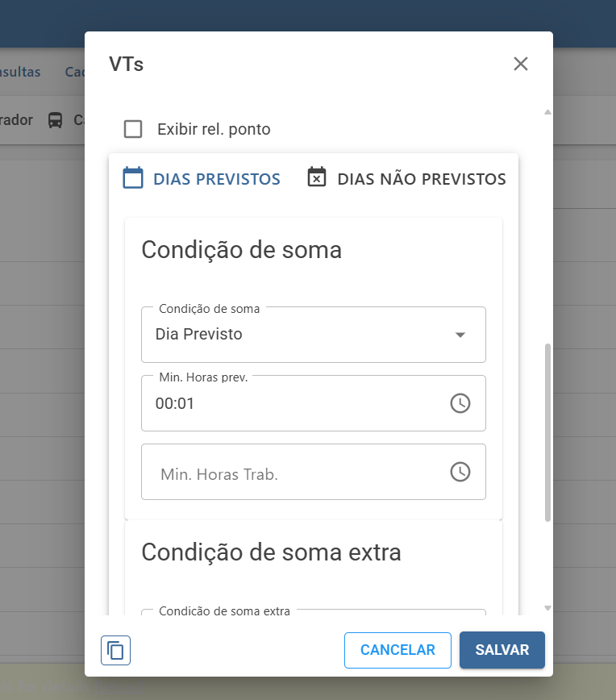Open time picker clock for Min. Horas prev.
Viewport: 616px width, 700px height.
[460, 403]
